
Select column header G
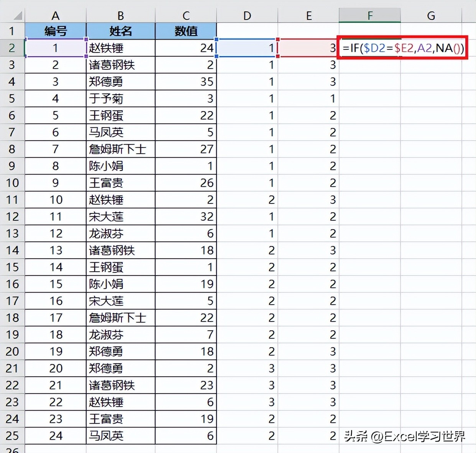pos(430,15)
